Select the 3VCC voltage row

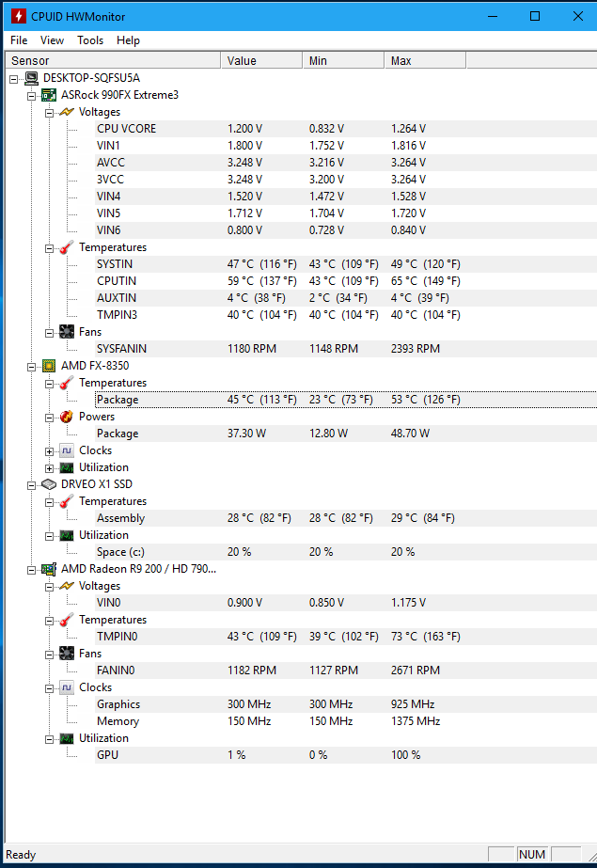click(346, 180)
